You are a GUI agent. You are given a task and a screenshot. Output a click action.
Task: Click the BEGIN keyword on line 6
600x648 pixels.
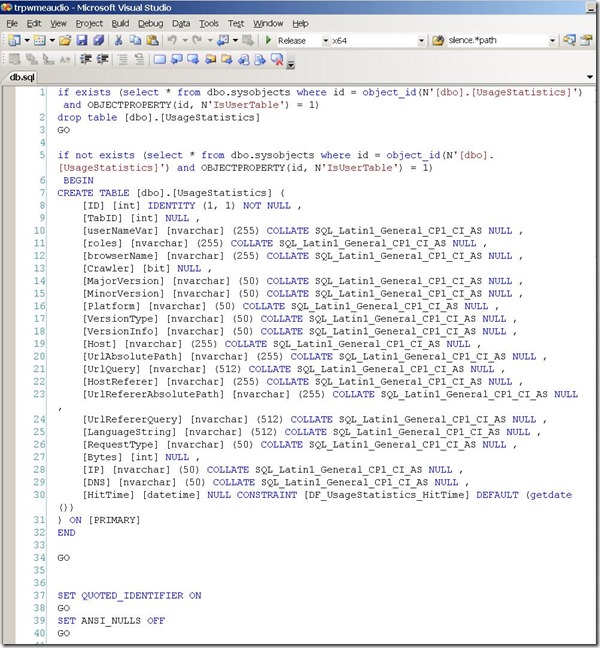78,180
